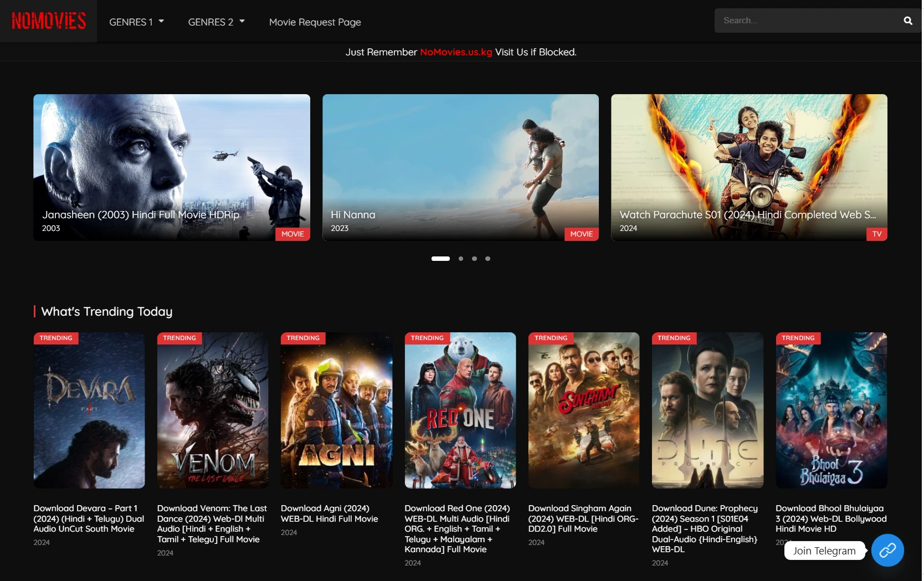Open Venom The Last Dance poster
Viewport: 924px width, 581px height.
click(213, 410)
